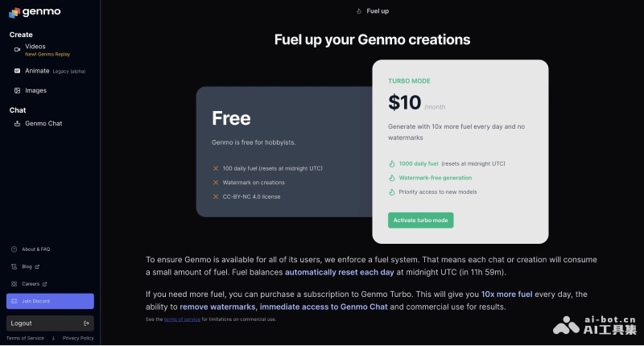Click the Videos camera icon

pos(17,49)
